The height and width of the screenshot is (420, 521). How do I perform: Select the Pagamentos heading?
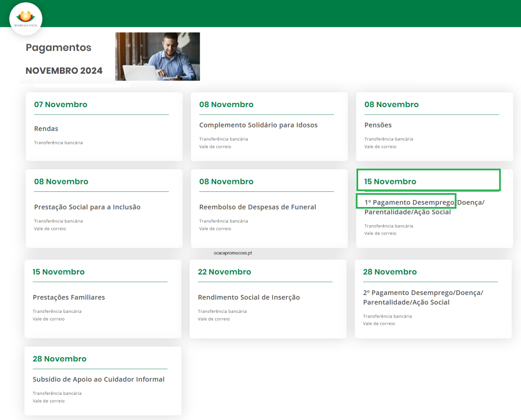(59, 48)
